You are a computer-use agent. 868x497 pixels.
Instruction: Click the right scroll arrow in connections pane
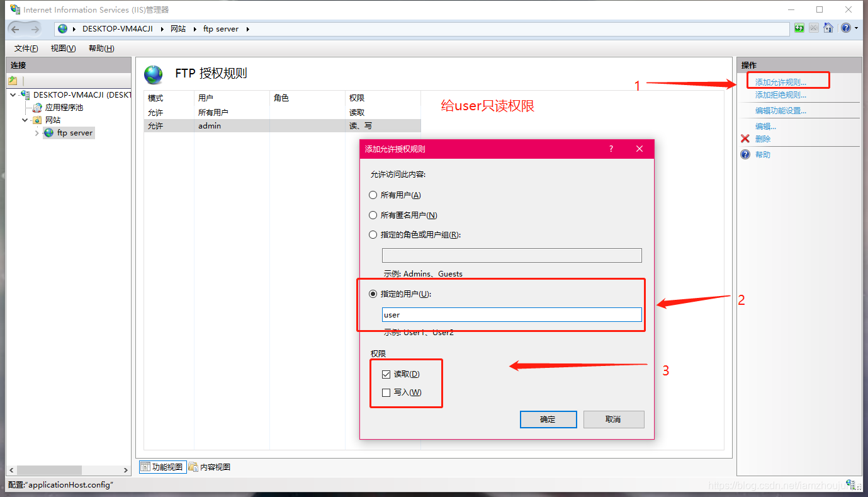pos(126,470)
